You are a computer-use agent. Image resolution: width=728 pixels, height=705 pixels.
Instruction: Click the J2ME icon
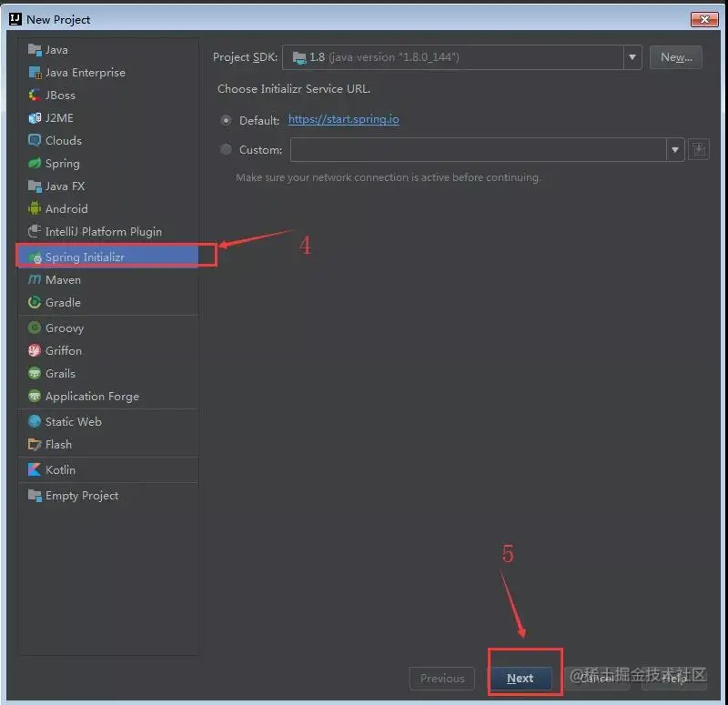pyautogui.click(x=35, y=118)
